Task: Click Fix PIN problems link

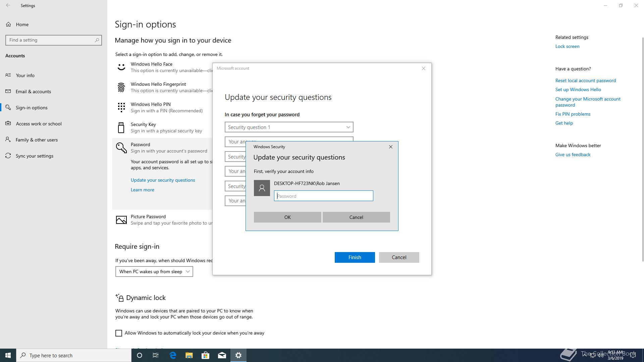Action: [x=573, y=114]
